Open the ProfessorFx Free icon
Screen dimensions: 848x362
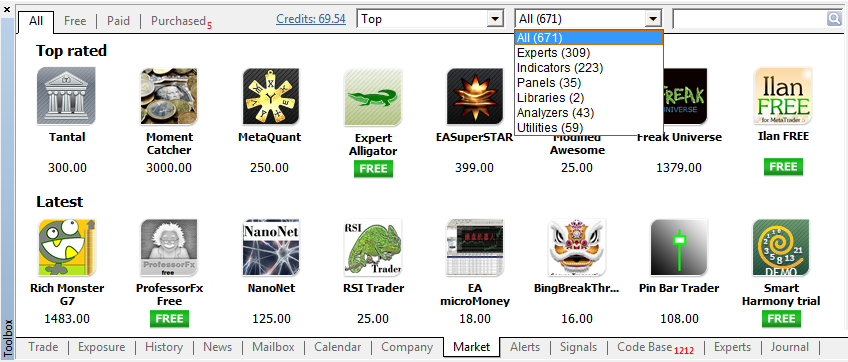[169, 248]
